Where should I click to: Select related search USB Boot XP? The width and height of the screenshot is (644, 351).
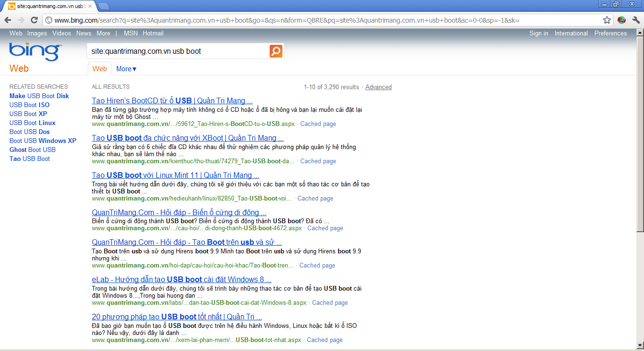click(28, 114)
